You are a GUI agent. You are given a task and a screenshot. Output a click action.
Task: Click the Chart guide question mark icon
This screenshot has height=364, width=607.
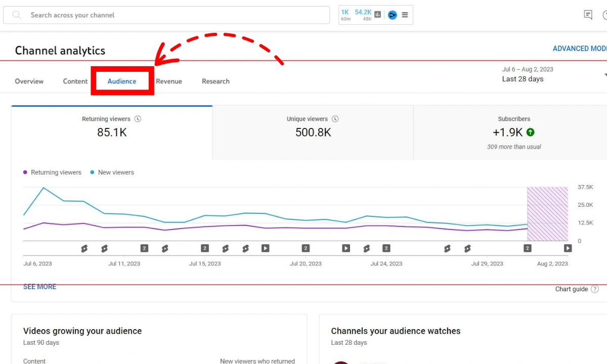pyautogui.click(x=595, y=289)
